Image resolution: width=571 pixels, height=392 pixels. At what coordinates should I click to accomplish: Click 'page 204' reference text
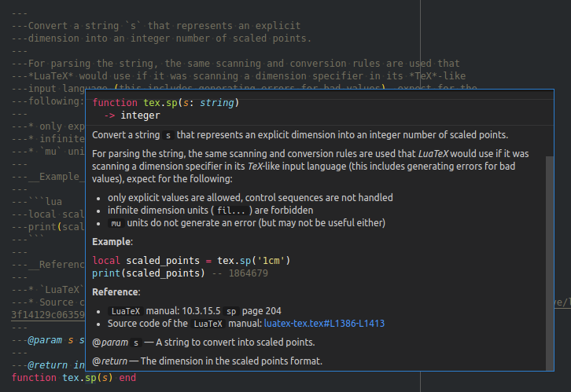click(x=261, y=311)
